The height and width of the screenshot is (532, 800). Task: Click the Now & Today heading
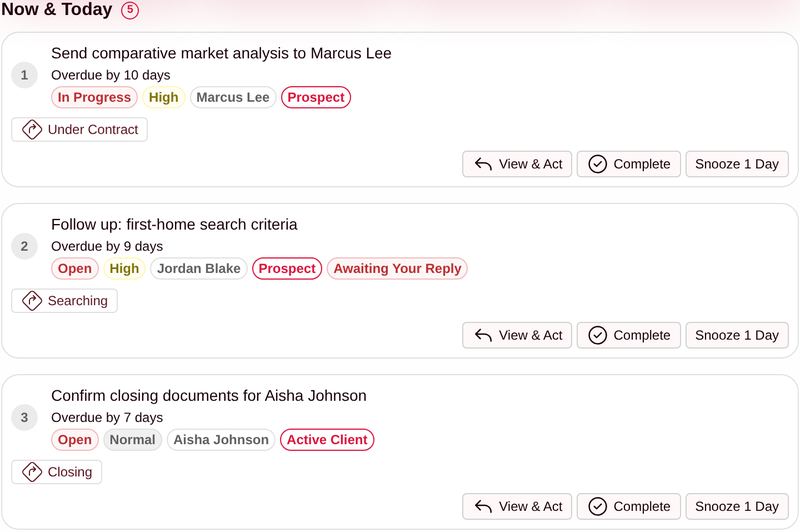(x=57, y=9)
